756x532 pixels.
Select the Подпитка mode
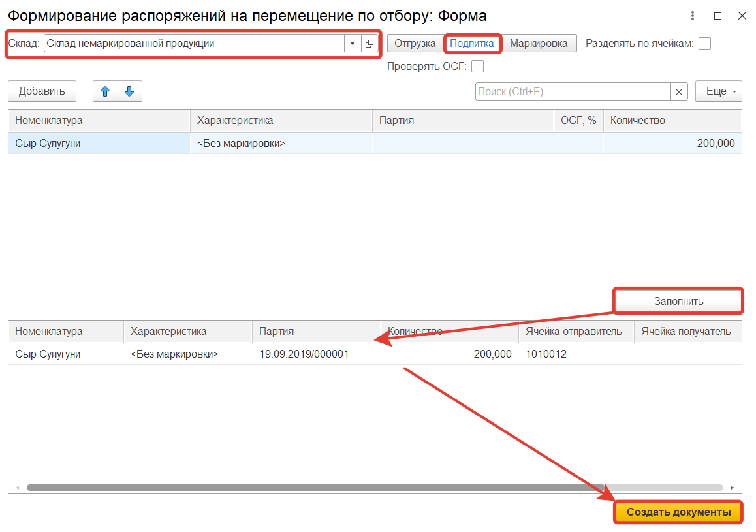472,44
